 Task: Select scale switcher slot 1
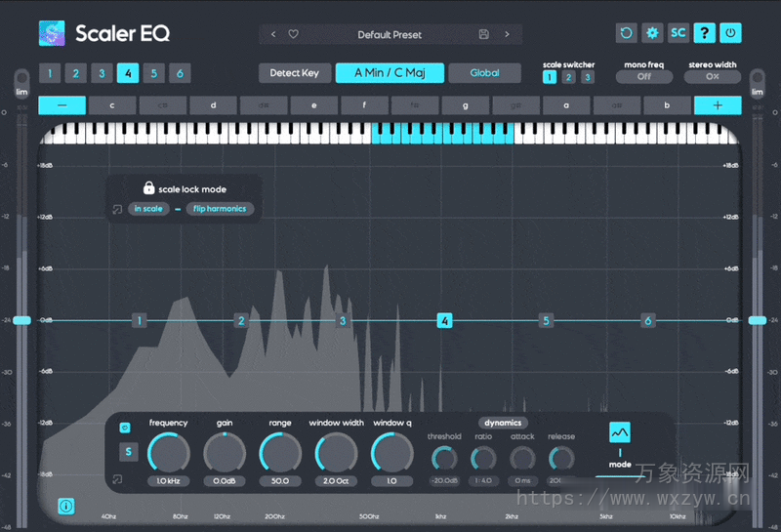[x=550, y=77]
